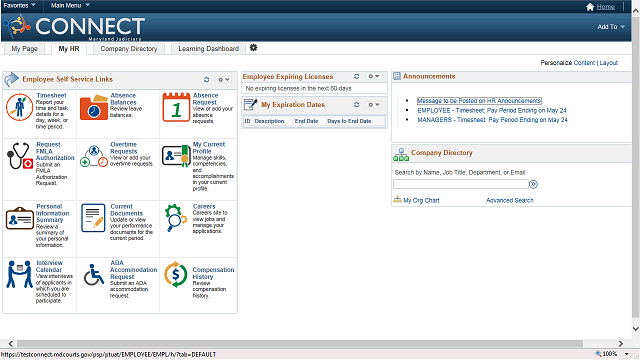Image resolution: width=640 pixels, height=360 pixels.
Task: Open the My Current Profile card icon
Action: (x=176, y=156)
